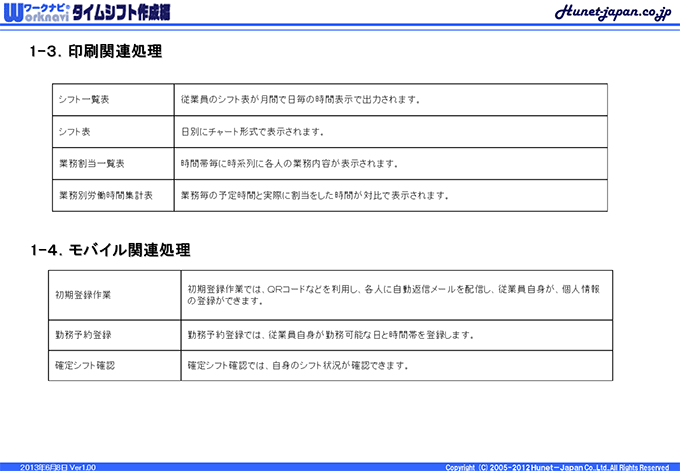Select the 確定シフト確認 cell
680x471 pixels.
point(114,366)
